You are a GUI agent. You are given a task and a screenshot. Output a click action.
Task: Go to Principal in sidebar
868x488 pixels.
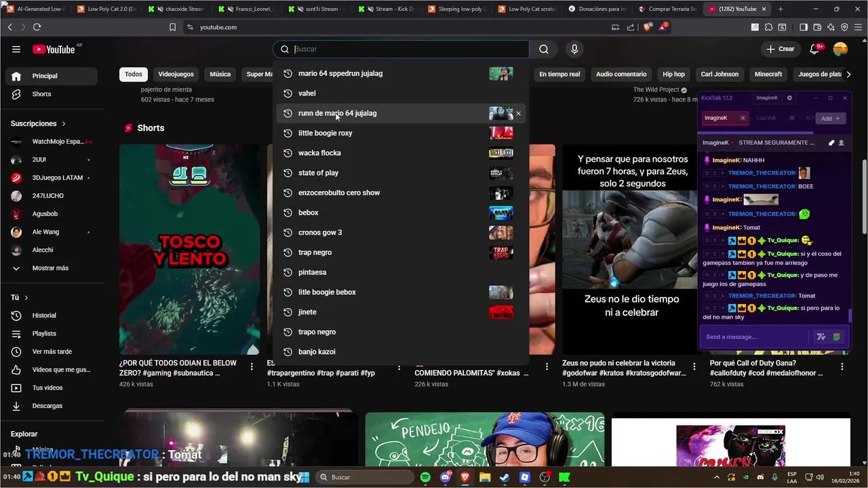pyautogui.click(x=52, y=76)
